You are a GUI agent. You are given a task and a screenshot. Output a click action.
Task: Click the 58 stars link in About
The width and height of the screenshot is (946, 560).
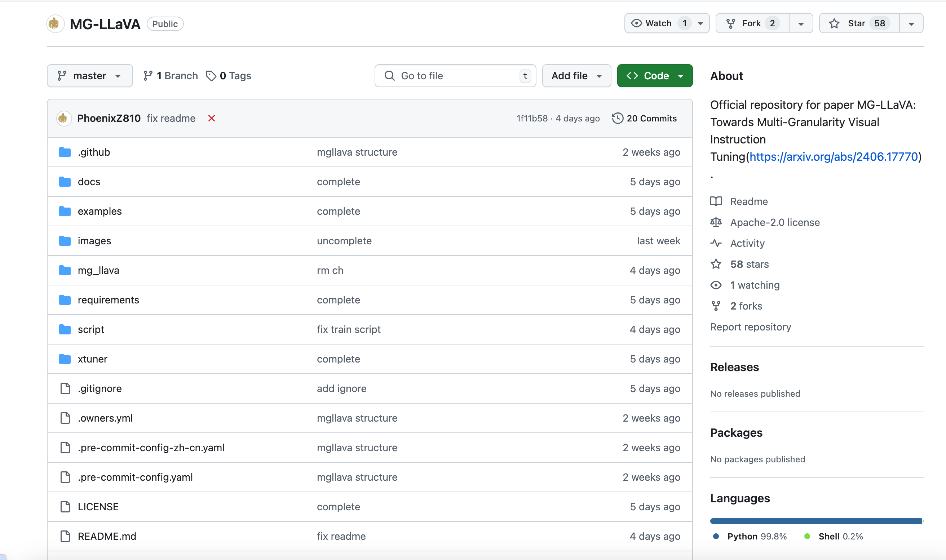click(x=749, y=264)
